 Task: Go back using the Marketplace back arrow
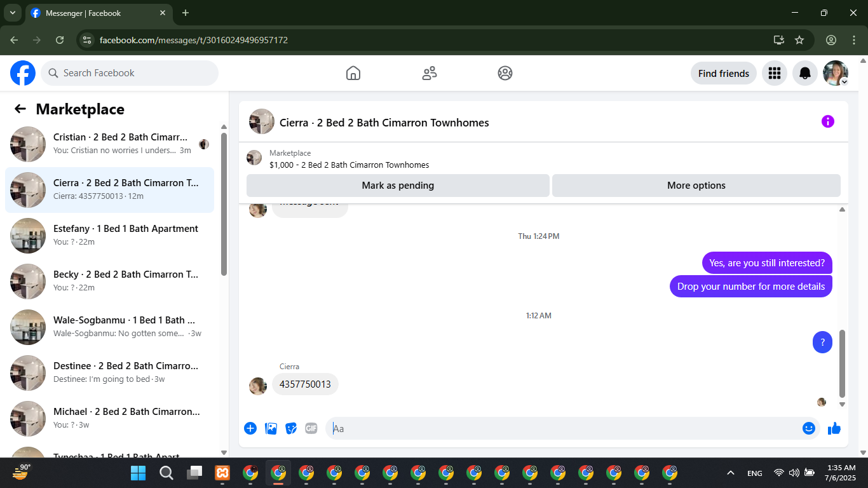click(x=20, y=109)
